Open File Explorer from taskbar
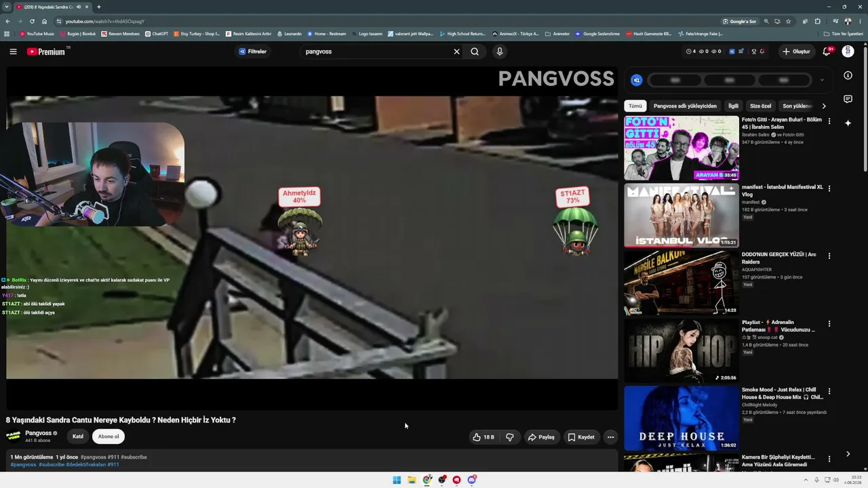The height and width of the screenshot is (488, 868). coord(412,480)
